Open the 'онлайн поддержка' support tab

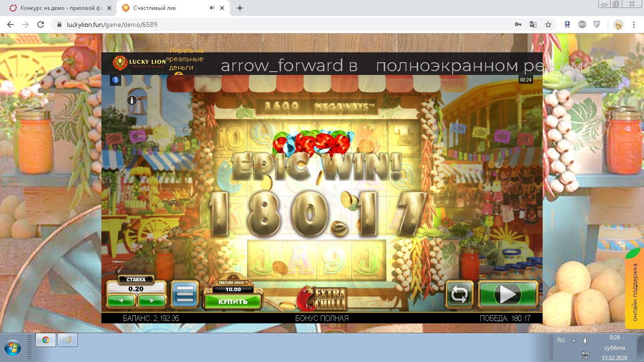(x=635, y=288)
